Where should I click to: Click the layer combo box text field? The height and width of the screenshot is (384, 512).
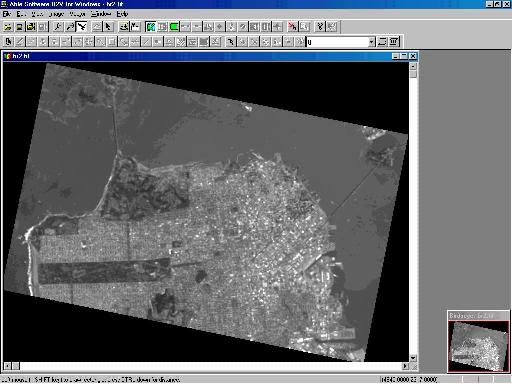[x=337, y=42]
